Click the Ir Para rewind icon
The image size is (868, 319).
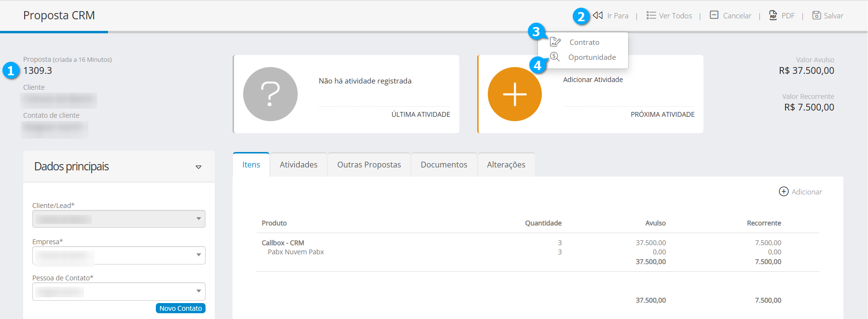(598, 15)
